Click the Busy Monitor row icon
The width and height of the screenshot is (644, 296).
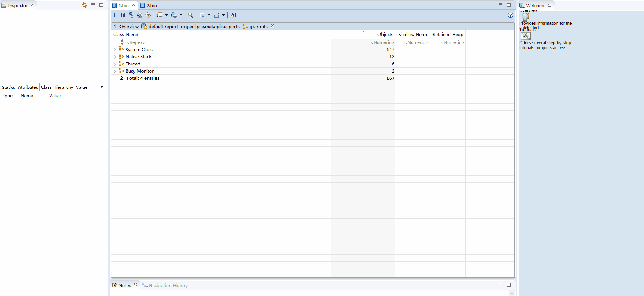click(x=121, y=71)
